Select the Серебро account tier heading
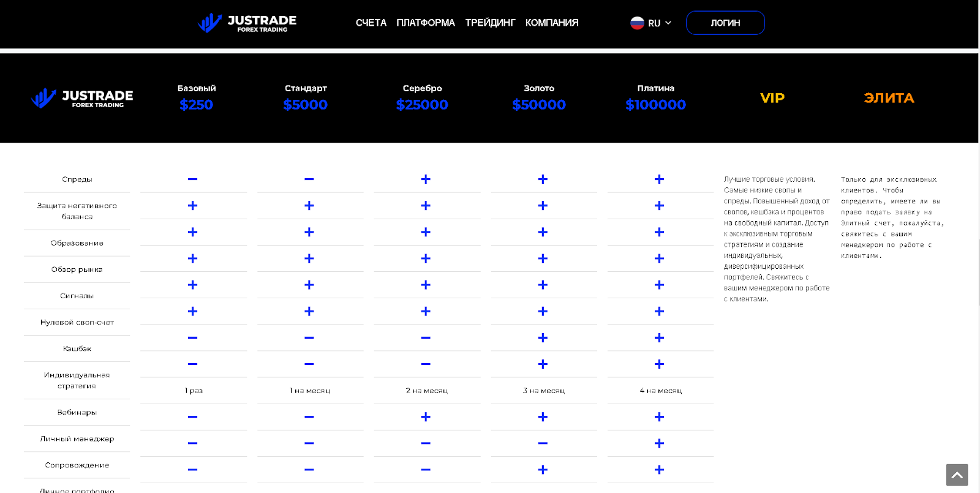Image resolution: width=980 pixels, height=493 pixels. 423,88
